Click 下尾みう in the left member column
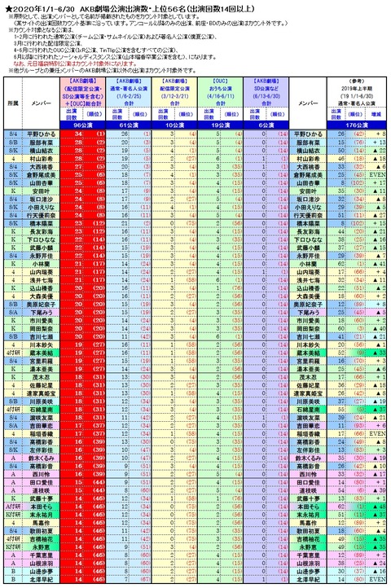Screen dimensions: 391x588 (41, 313)
